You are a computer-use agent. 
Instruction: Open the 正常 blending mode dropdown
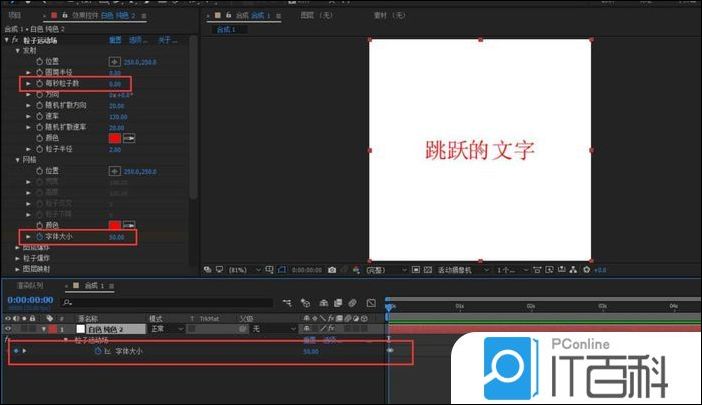coord(166,329)
